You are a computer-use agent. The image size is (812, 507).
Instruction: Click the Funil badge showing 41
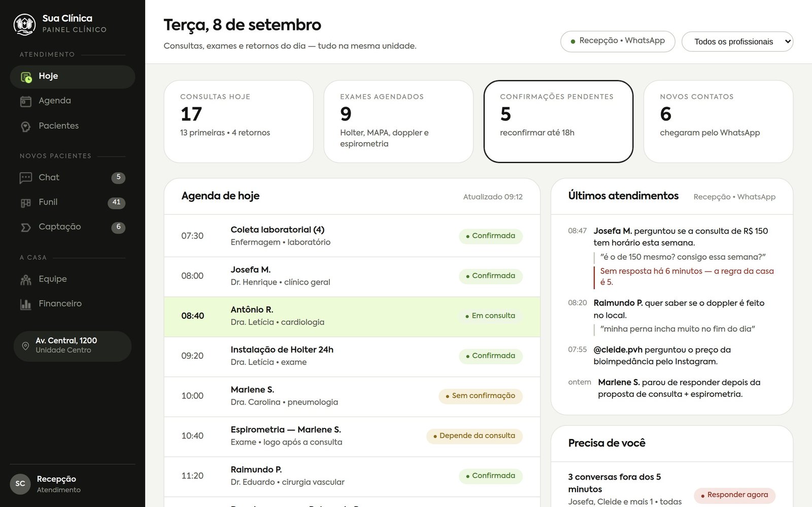point(116,202)
